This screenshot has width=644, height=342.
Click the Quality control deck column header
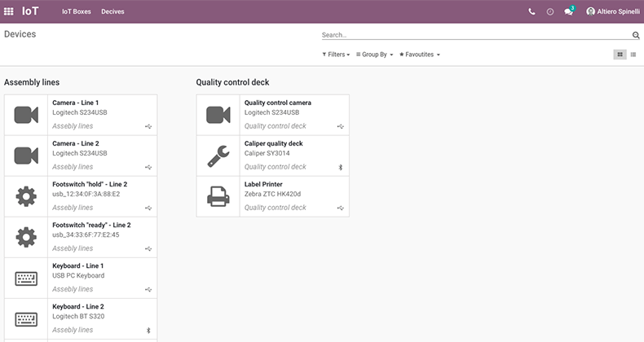pyautogui.click(x=232, y=82)
